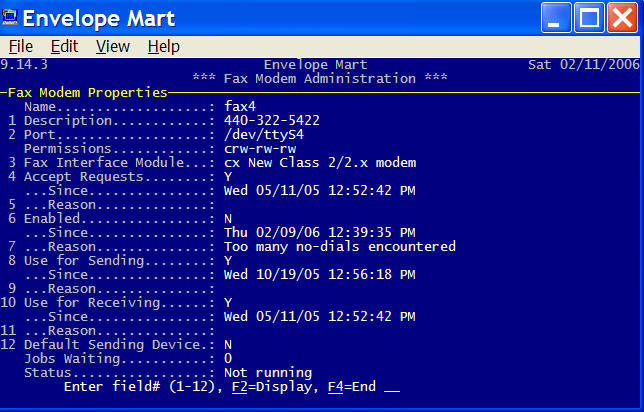Minimize the Envelope Mart window
644x412 pixels.
point(556,18)
